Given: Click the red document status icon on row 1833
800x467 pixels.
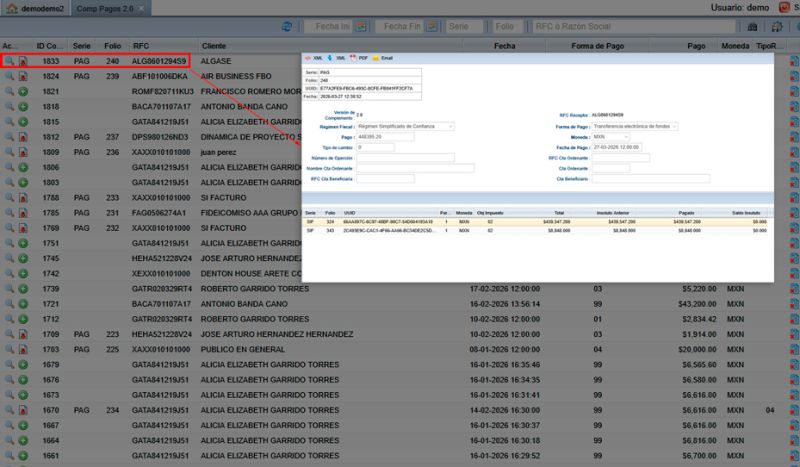Looking at the screenshot, I should [x=22, y=61].
